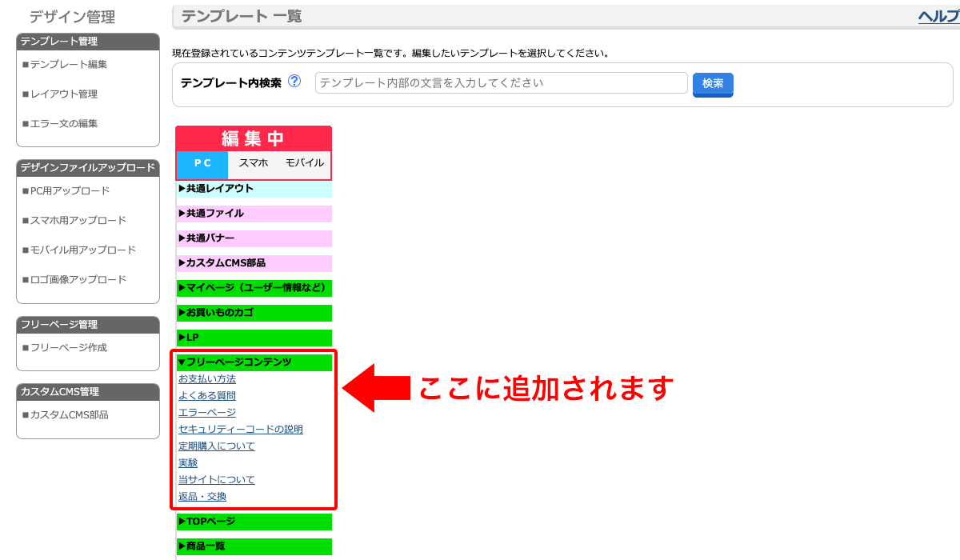This screenshot has width=960, height=560.
Task: Open the ヘルプ link at top right
Action: (938, 17)
